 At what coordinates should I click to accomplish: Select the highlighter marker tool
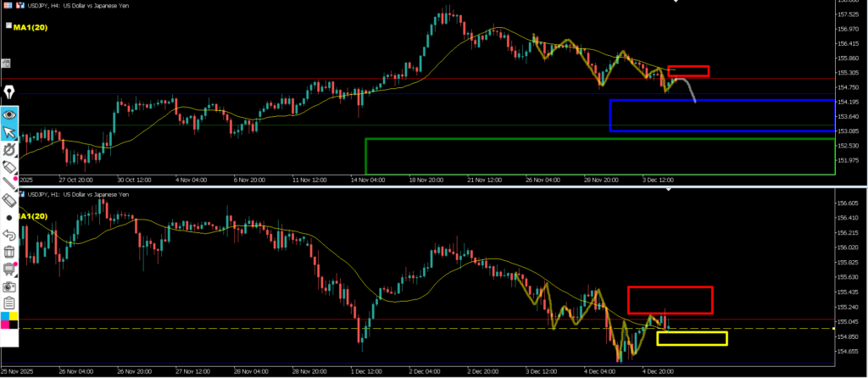tap(9, 165)
